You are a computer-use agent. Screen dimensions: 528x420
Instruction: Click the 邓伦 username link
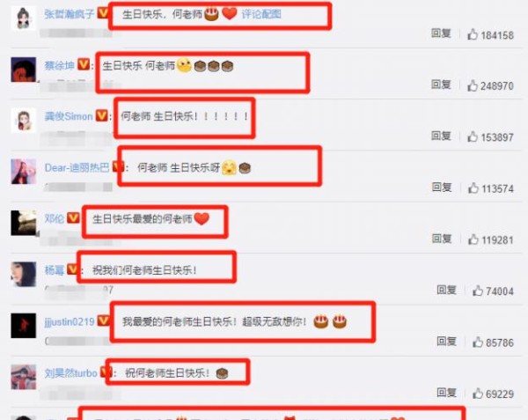point(55,218)
